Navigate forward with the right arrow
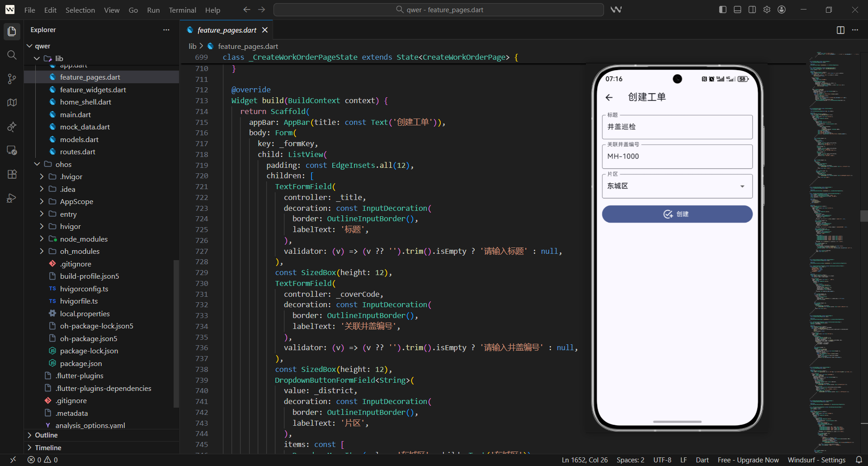868x466 pixels. (x=262, y=10)
